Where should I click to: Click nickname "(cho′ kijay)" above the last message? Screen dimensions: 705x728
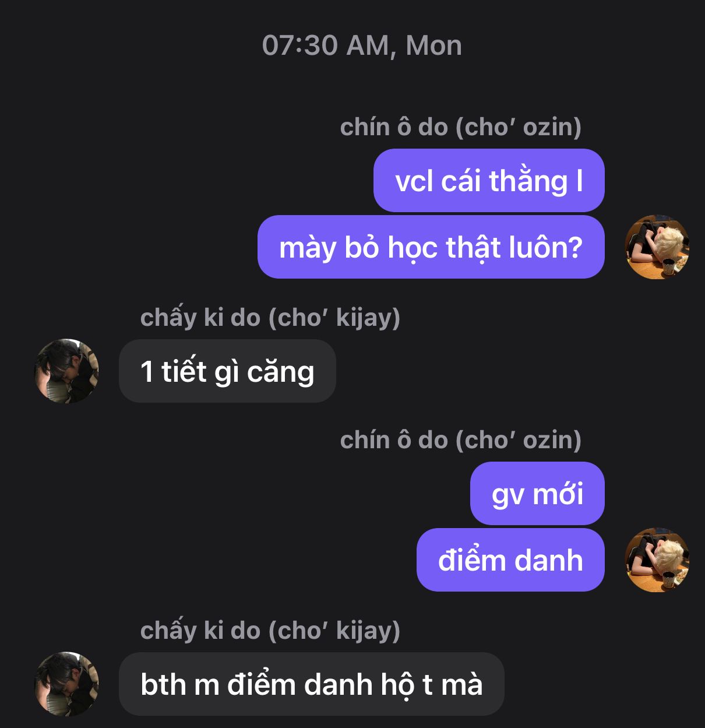(x=334, y=631)
